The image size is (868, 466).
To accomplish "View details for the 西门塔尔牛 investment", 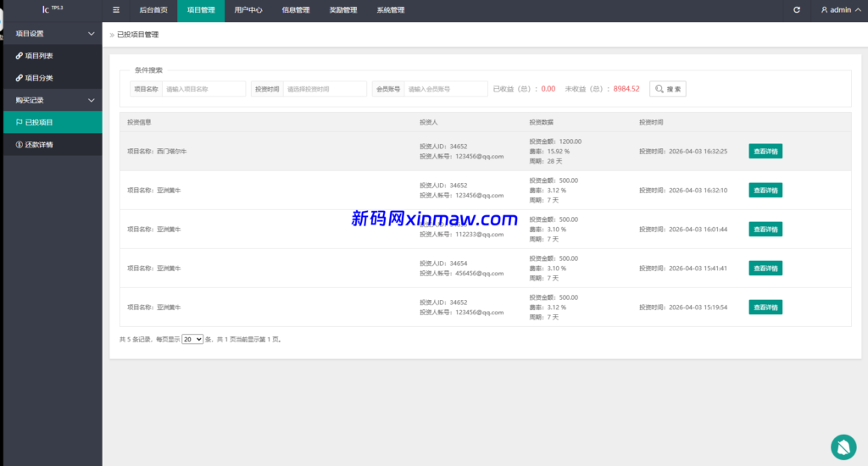I will coord(765,151).
